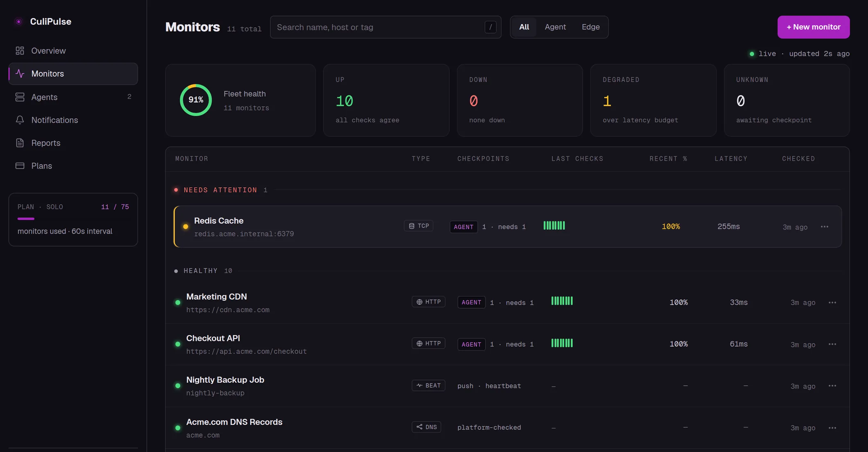Click the HTTP type badge on Checkout API

428,344
